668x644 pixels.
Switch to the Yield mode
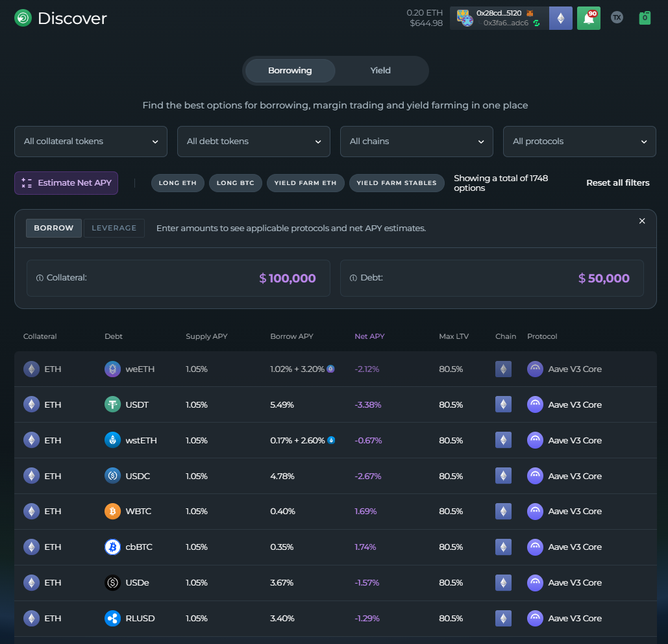pyautogui.click(x=380, y=71)
